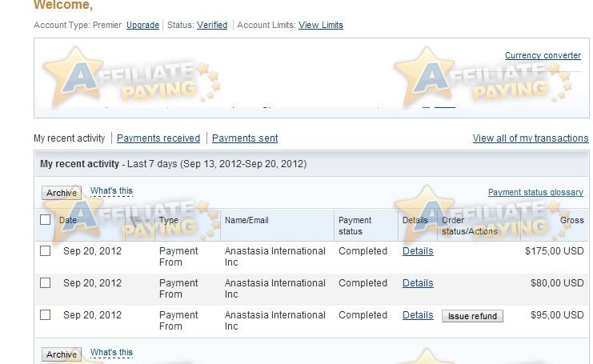Open the Verified status link

pyautogui.click(x=212, y=25)
